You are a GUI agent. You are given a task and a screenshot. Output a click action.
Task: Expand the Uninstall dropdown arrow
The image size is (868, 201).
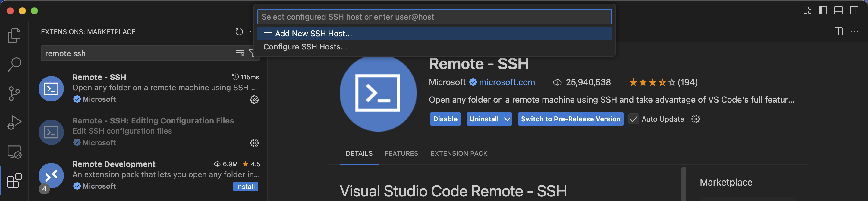click(x=507, y=119)
